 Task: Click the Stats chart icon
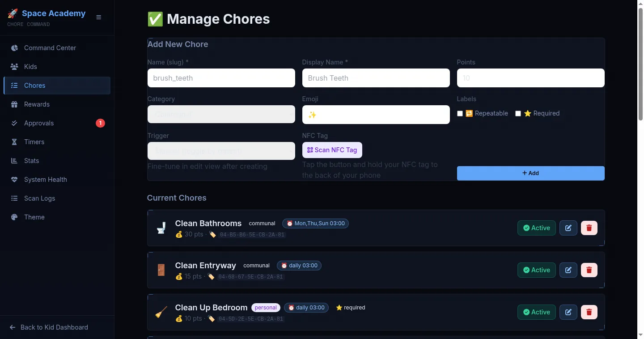(x=14, y=161)
